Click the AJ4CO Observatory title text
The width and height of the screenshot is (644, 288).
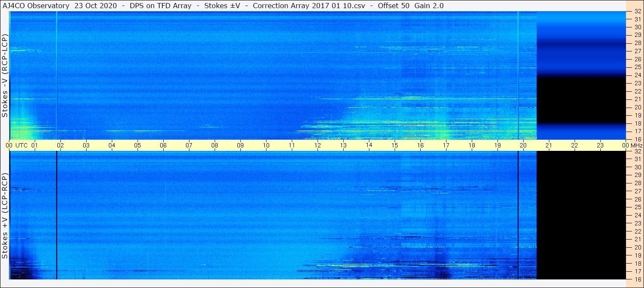[36, 6]
